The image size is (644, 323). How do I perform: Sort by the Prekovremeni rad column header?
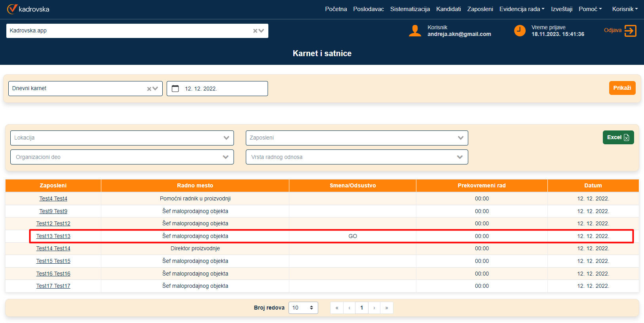(481, 185)
